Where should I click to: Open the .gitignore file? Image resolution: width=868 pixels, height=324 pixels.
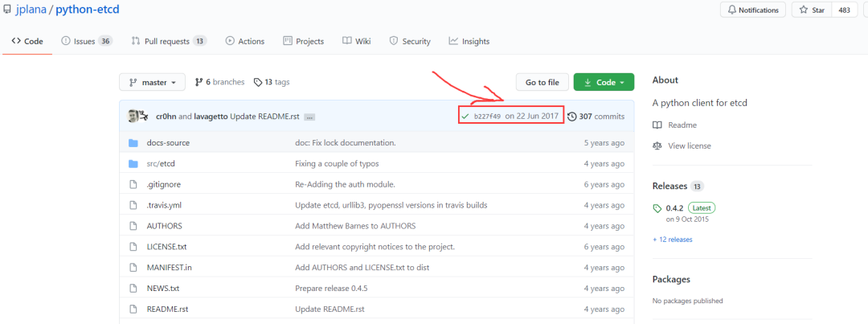click(x=164, y=184)
